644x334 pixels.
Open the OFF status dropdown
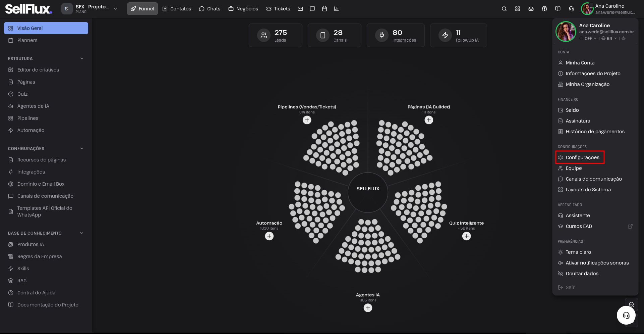(588, 38)
